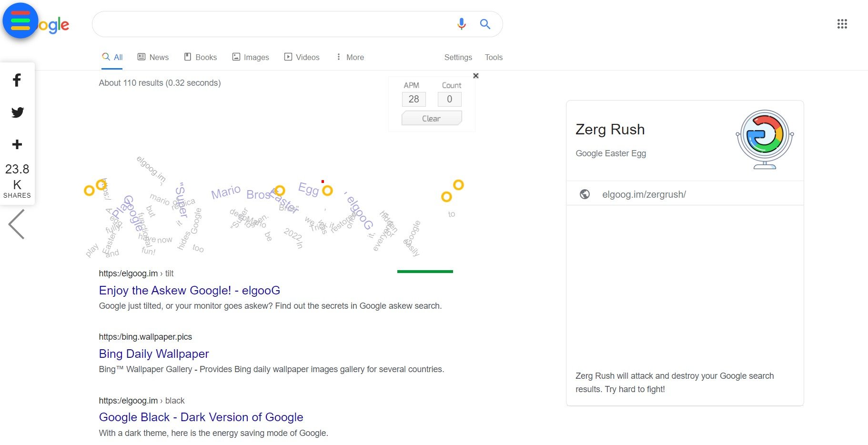Screen dimensions: 868x445
Task: Select the All search tab
Action: point(112,57)
